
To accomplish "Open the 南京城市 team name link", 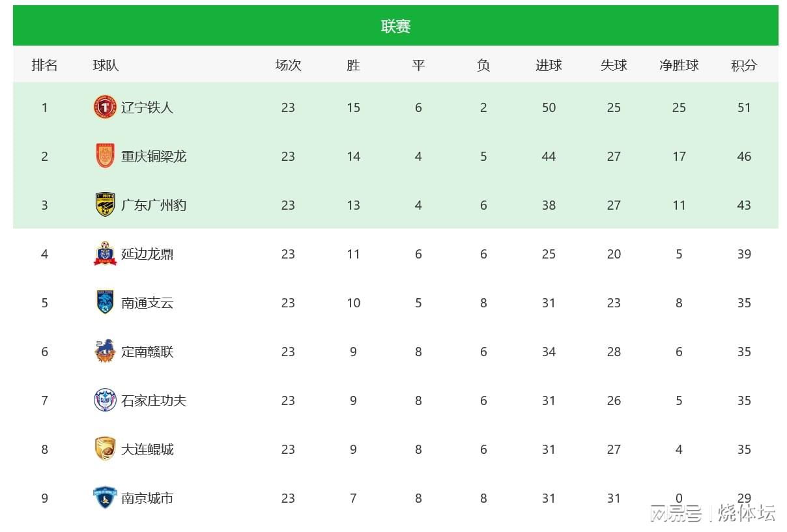I will click(x=147, y=498).
